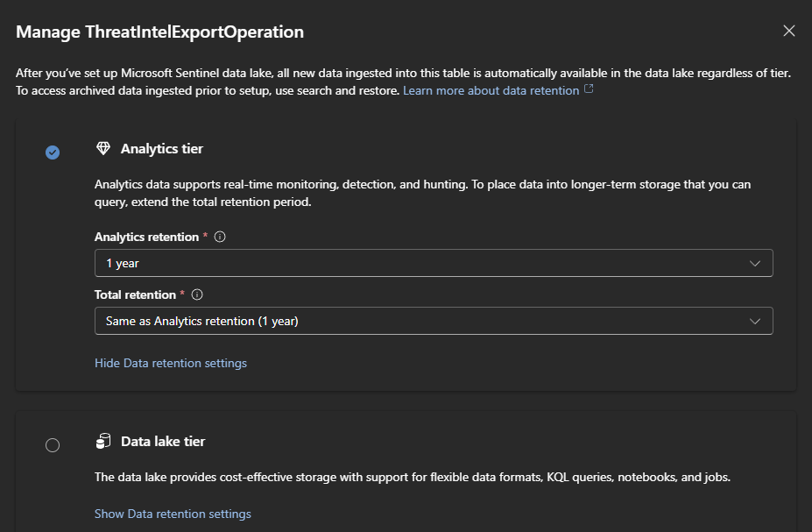Hide Data retention settings for Analytics tier
The height and width of the screenshot is (532, 812).
(170, 362)
